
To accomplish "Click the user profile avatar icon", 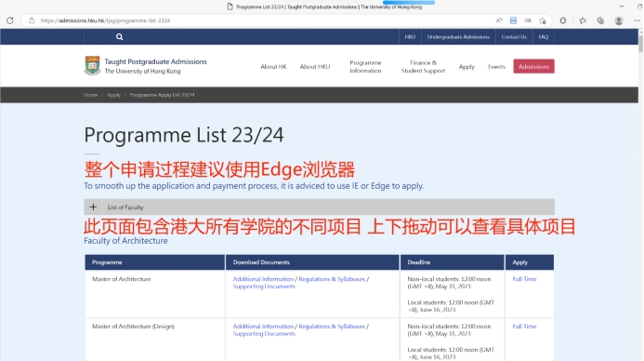I will 619,20.
